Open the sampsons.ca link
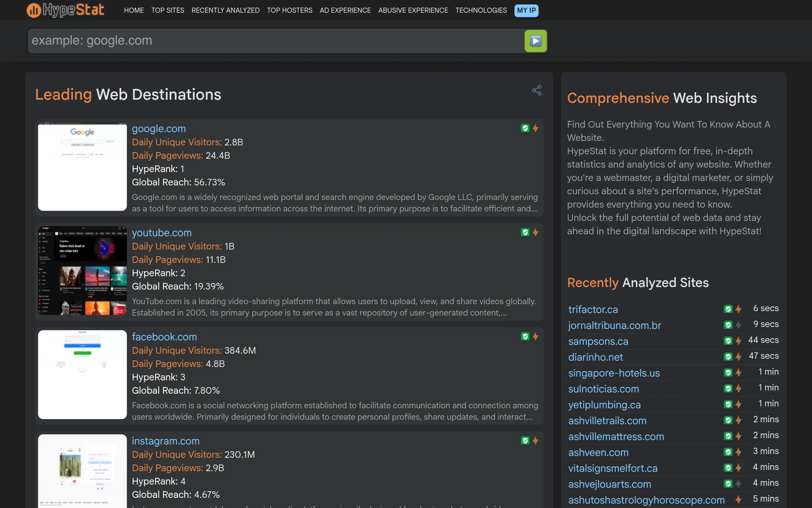The height and width of the screenshot is (508, 812). point(598,341)
